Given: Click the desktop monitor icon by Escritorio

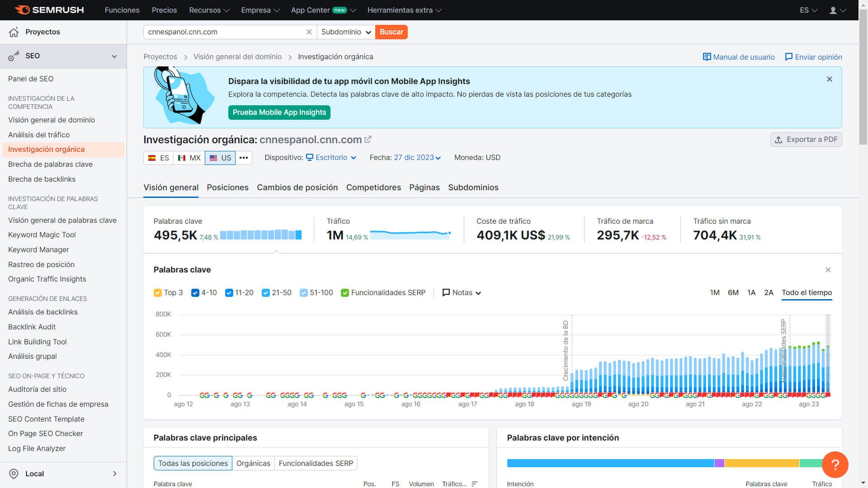Looking at the screenshot, I should tap(310, 158).
